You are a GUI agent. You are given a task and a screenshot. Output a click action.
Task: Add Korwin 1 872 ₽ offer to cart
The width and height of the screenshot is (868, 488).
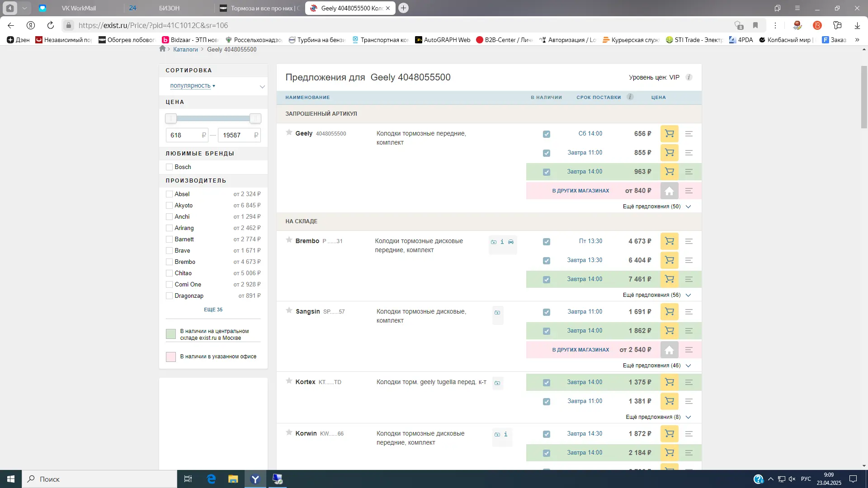(669, 434)
